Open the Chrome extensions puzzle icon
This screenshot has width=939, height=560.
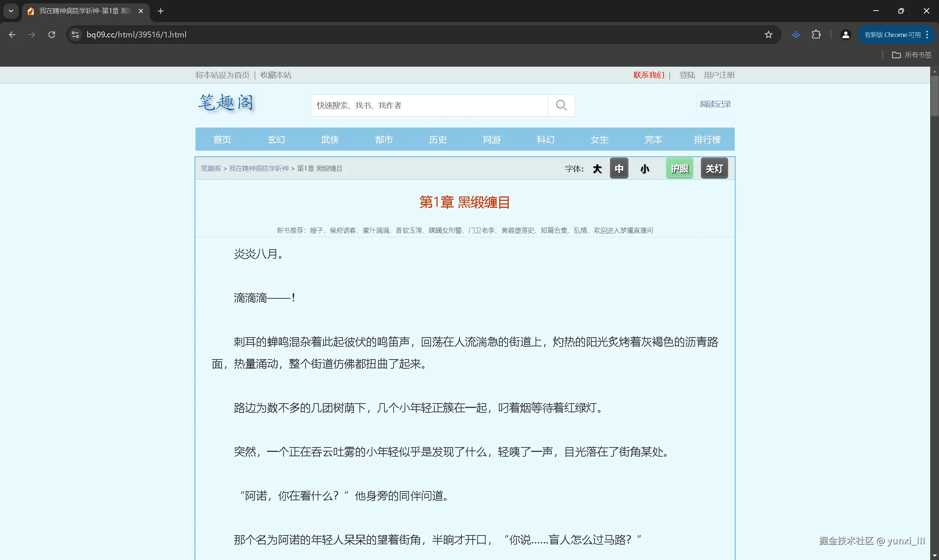click(x=816, y=35)
